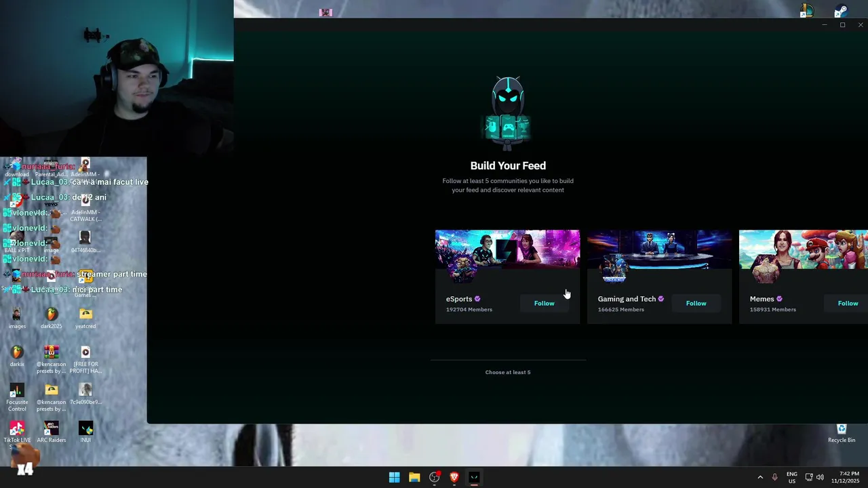Screen dimensions: 868x488
Task: Open network settings from tray
Action: click(809, 477)
